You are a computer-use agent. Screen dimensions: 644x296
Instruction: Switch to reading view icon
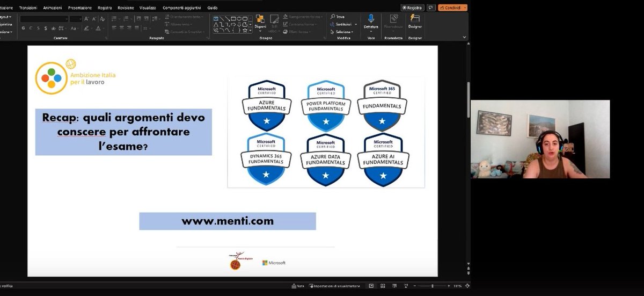(x=394, y=286)
